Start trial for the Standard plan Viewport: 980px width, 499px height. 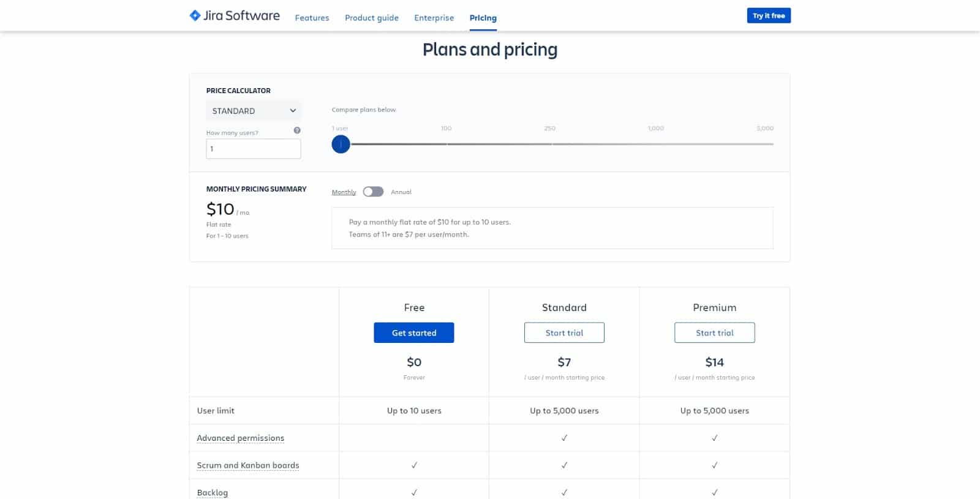pyautogui.click(x=564, y=332)
